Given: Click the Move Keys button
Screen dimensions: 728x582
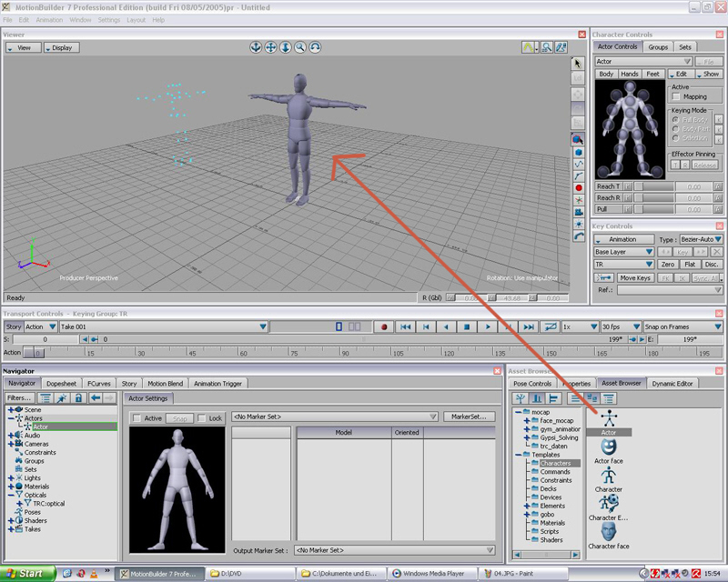Looking at the screenshot, I should click(x=635, y=277).
